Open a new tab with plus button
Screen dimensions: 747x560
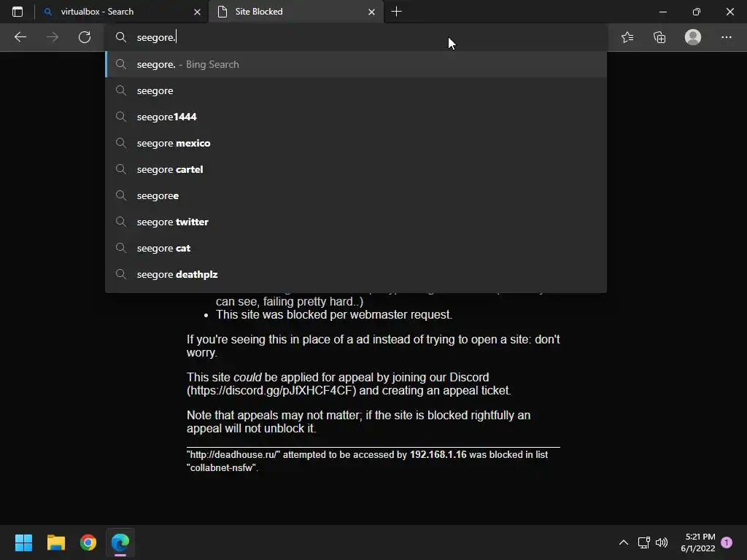(396, 12)
